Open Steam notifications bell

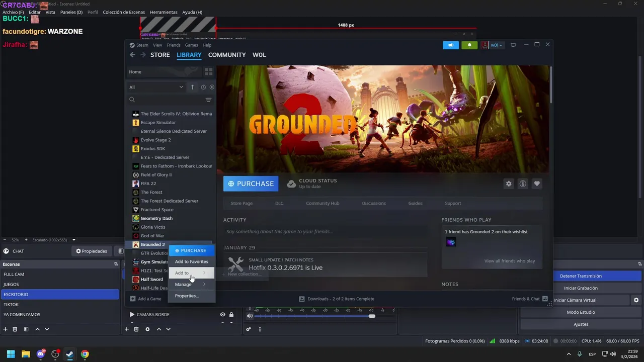point(469,45)
